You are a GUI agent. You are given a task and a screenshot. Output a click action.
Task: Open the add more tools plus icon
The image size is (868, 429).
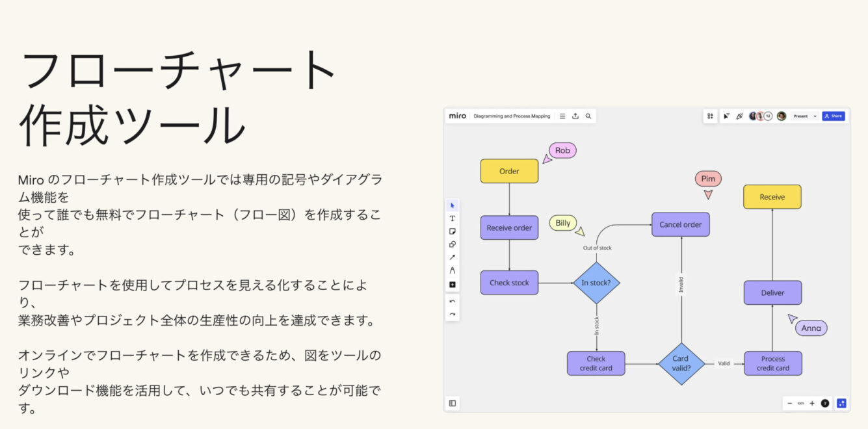coord(453,285)
